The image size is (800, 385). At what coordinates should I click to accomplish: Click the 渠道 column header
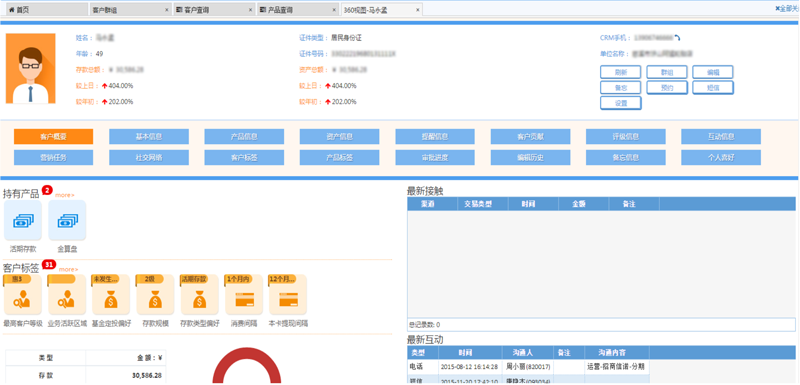point(432,203)
